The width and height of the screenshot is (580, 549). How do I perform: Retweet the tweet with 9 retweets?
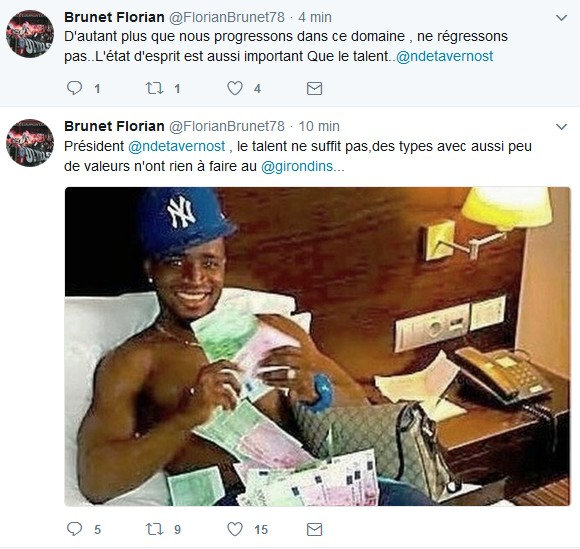pos(154,529)
